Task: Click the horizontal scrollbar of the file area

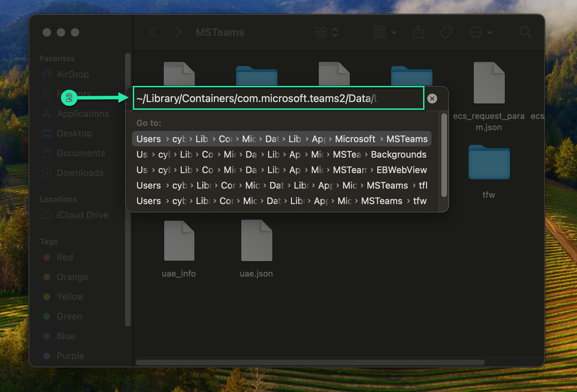Action: tap(310, 362)
